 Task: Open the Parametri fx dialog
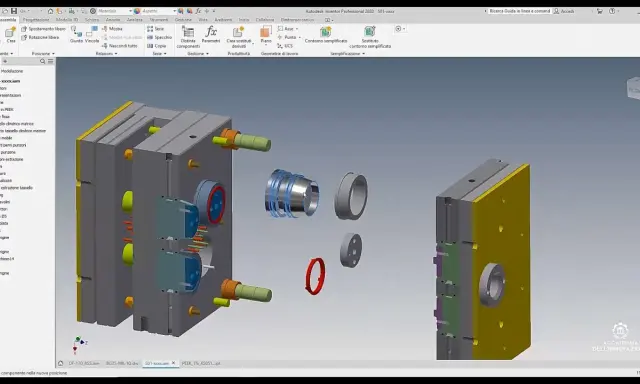(211, 34)
